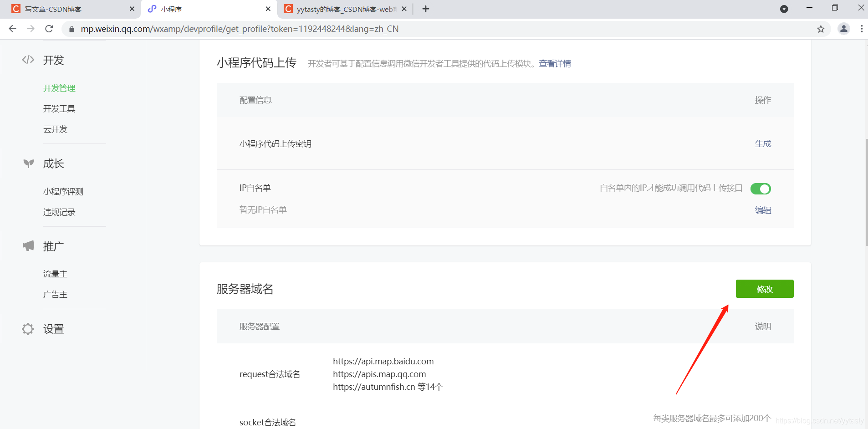This screenshot has width=868, height=429.
Task: Open 流量主 in the sidebar
Action: click(55, 274)
